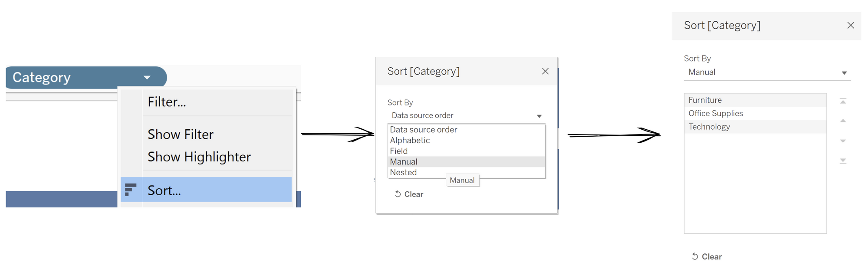Select Office Supplies in the manual list
Image resolution: width=868 pixels, height=272 pixels.
(x=716, y=114)
